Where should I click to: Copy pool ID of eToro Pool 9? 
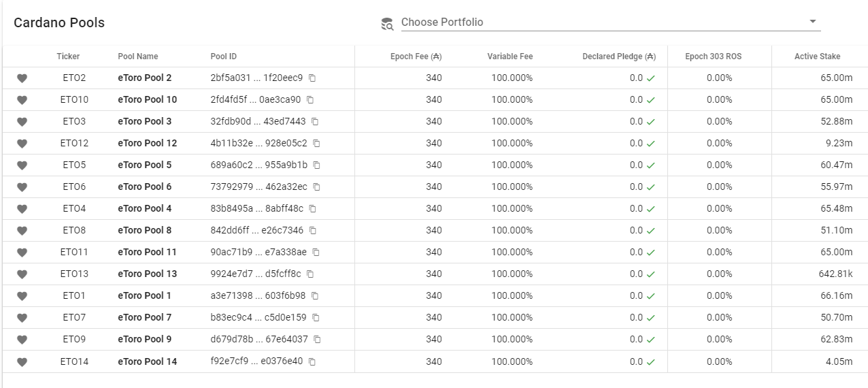(x=317, y=340)
